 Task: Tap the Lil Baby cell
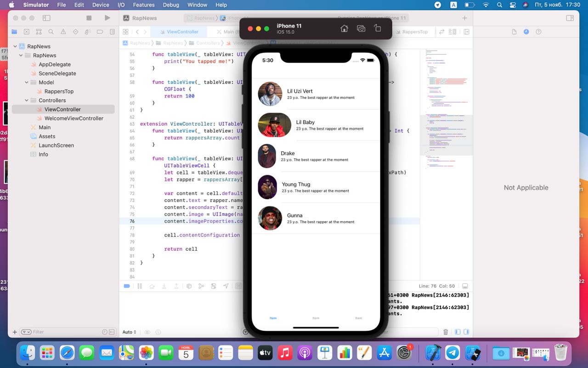point(316,125)
